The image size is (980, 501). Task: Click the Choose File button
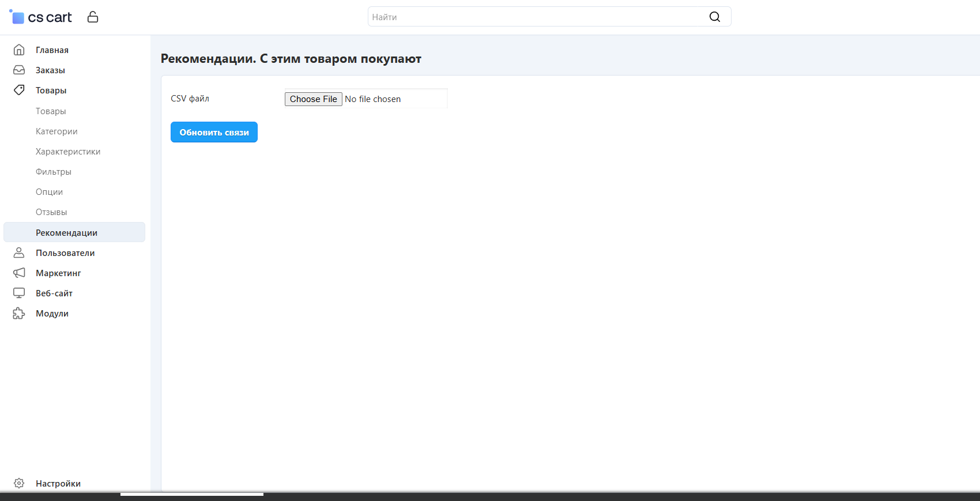pos(314,99)
